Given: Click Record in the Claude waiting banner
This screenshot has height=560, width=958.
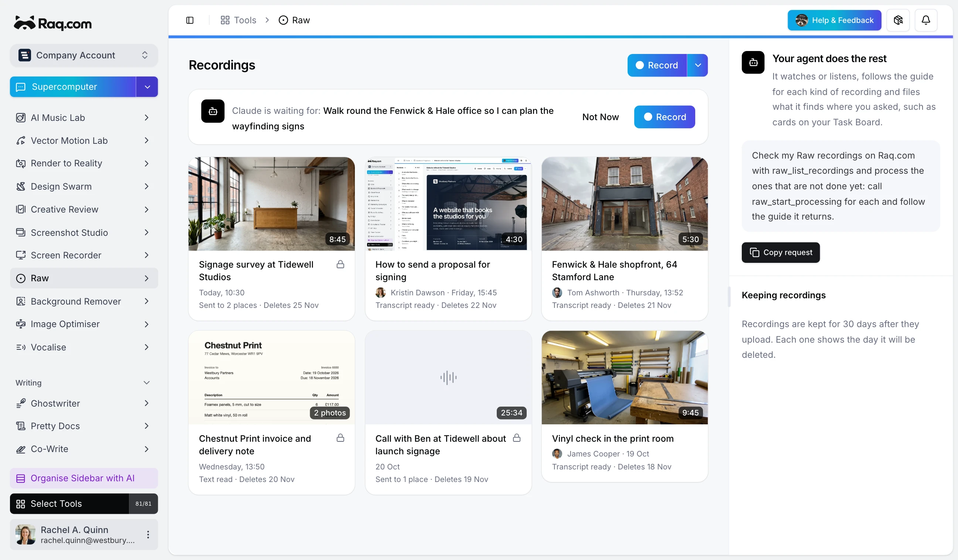Looking at the screenshot, I should (x=665, y=117).
